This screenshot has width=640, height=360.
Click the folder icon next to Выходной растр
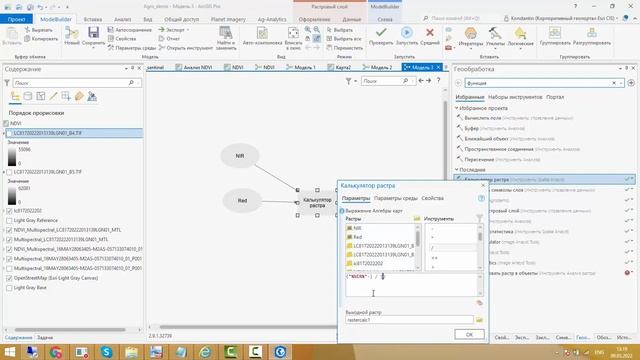(x=479, y=320)
